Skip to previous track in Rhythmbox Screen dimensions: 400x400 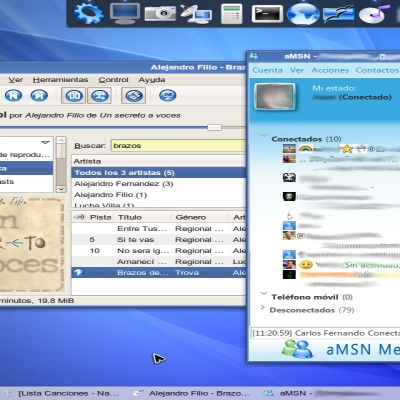13,96
